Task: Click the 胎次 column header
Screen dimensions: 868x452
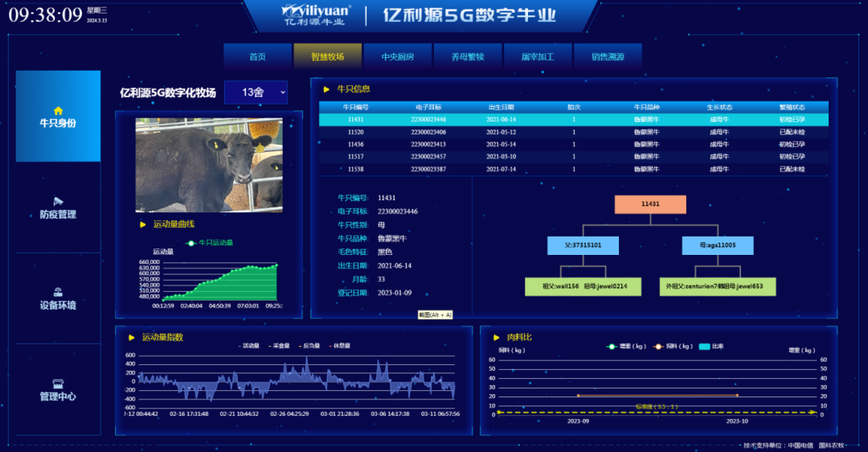Action: click(574, 108)
